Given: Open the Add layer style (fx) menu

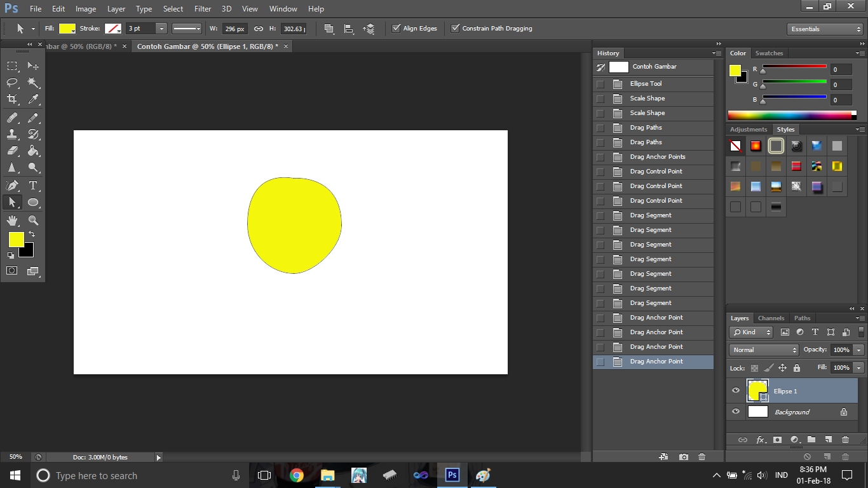Looking at the screenshot, I should [x=761, y=439].
